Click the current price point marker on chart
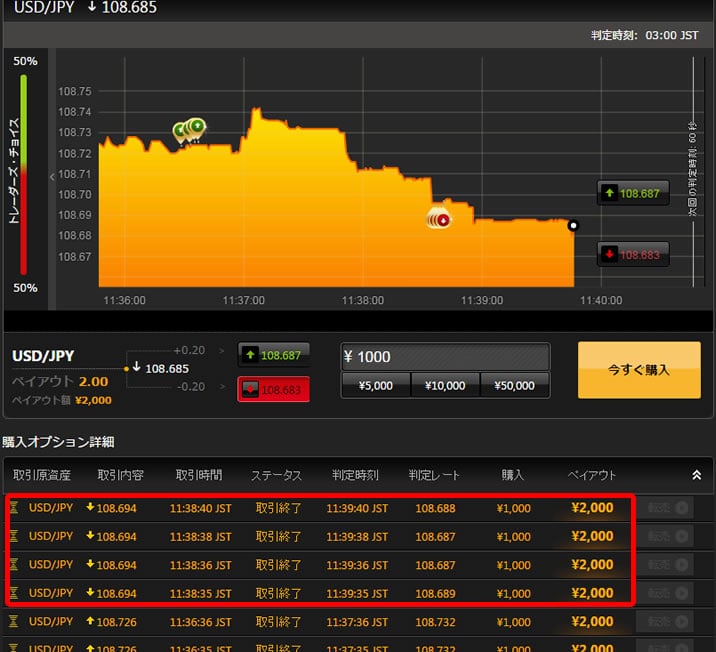This screenshot has height=652, width=716. 573,226
